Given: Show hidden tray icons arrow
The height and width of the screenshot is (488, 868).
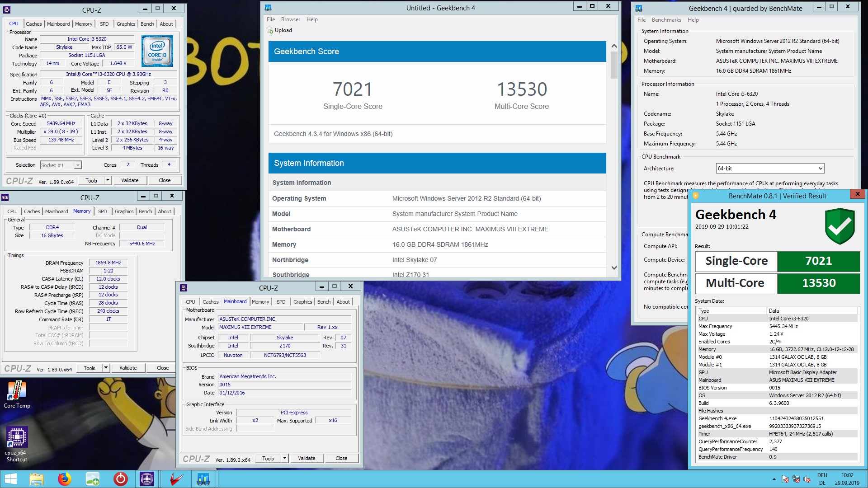Looking at the screenshot, I should (x=774, y=479).
